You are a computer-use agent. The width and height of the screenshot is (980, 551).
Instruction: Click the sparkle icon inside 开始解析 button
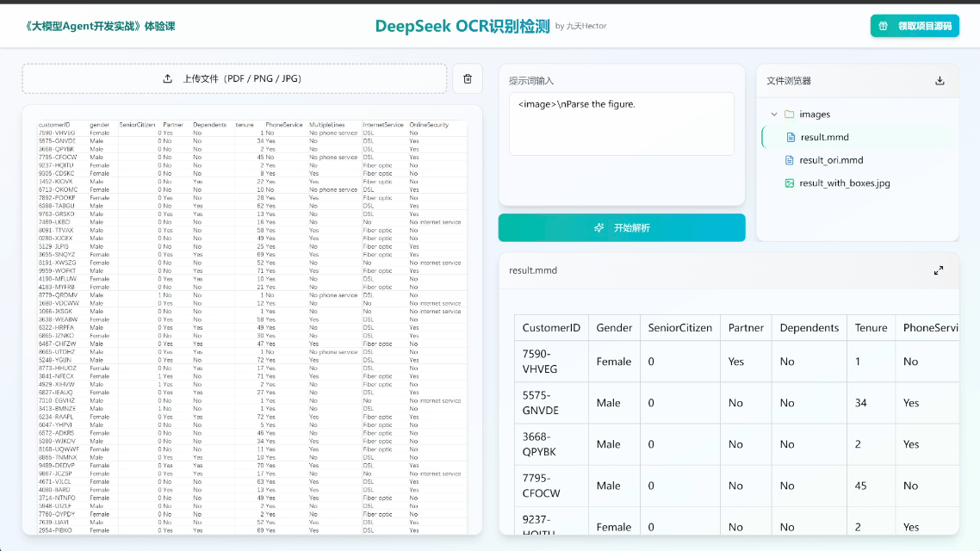[x=599, y=228]
